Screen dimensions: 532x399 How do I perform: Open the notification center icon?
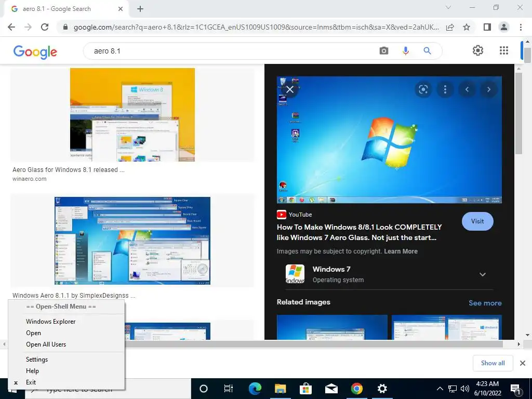click(516, 390)
